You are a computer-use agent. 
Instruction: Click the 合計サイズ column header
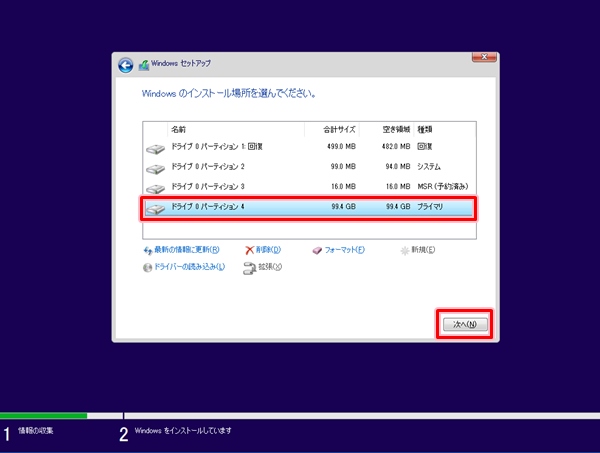(332, 129)
